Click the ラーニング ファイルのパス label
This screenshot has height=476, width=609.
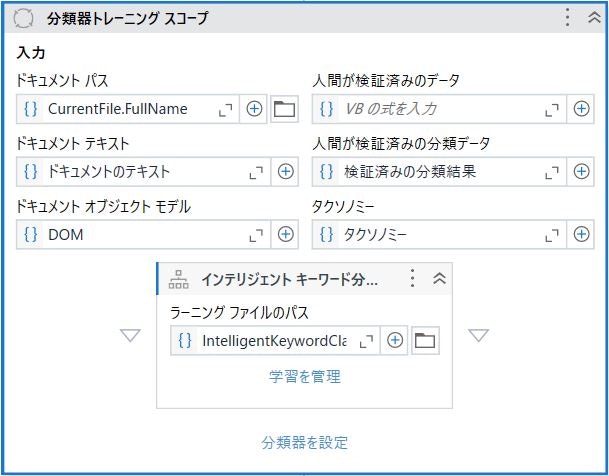click(239, 313)
